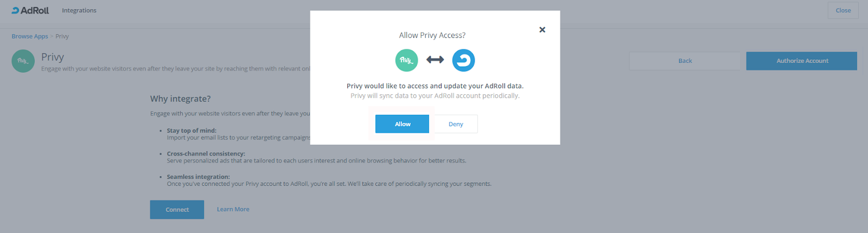
Task: Click the Authorize Account button
Action: point(801,61)
